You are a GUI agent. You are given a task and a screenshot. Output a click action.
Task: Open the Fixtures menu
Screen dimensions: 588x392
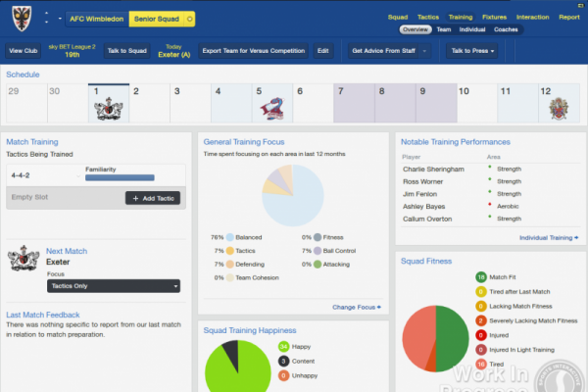(494, 18)
